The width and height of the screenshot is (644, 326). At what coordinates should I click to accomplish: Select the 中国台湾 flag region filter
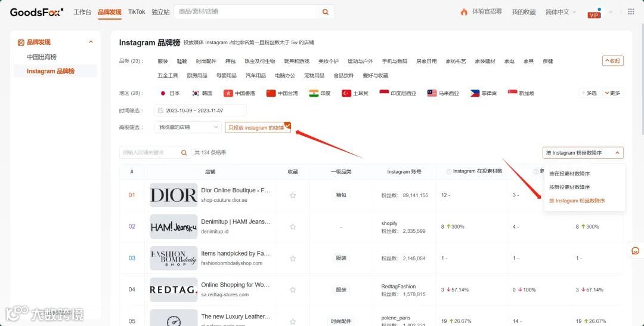pos(271,93)
